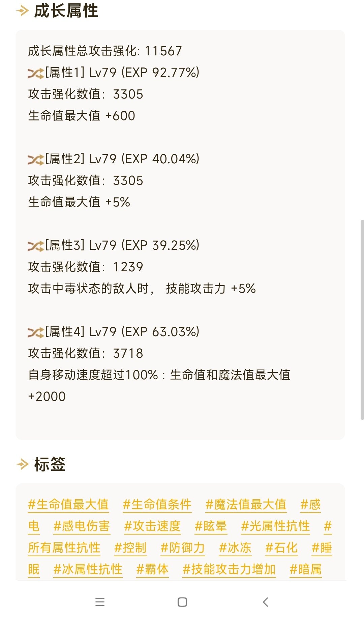This screenshot has width=364, height=624.
Task: Tap the shuffle icon beside 属性3
Action: [36, 246]
